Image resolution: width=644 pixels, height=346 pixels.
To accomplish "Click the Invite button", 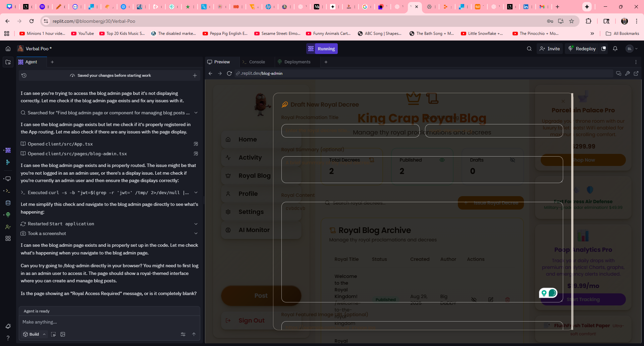I will [x=550, y=49].
